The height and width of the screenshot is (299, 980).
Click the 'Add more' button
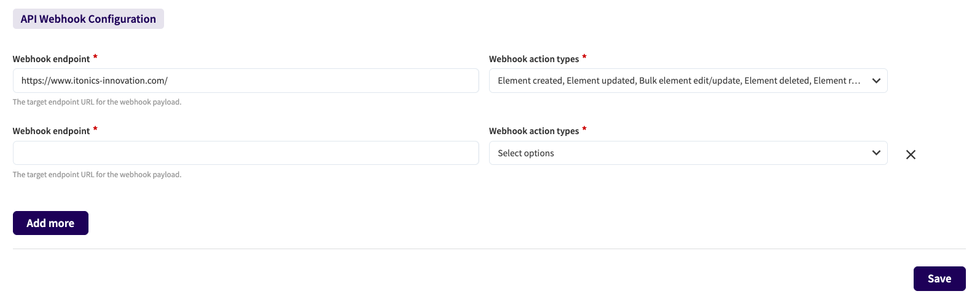[50, 223]
